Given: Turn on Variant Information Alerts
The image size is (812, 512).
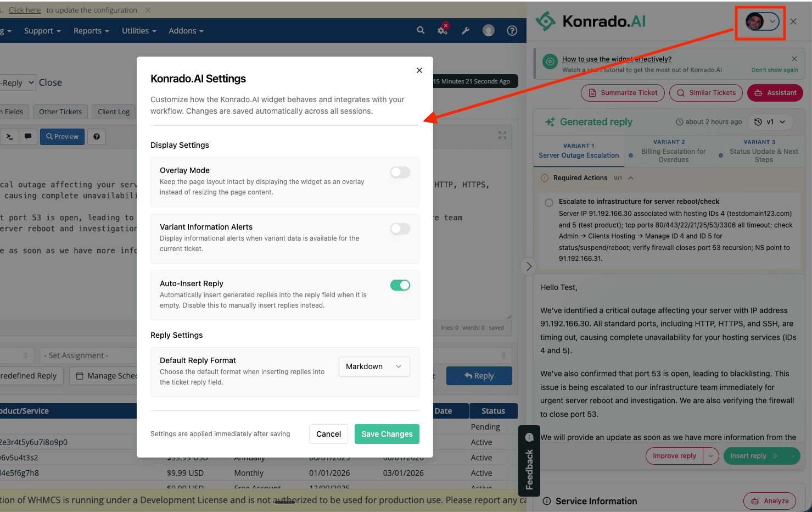Looking at the screenshot, I should click(x=400, y=229).
